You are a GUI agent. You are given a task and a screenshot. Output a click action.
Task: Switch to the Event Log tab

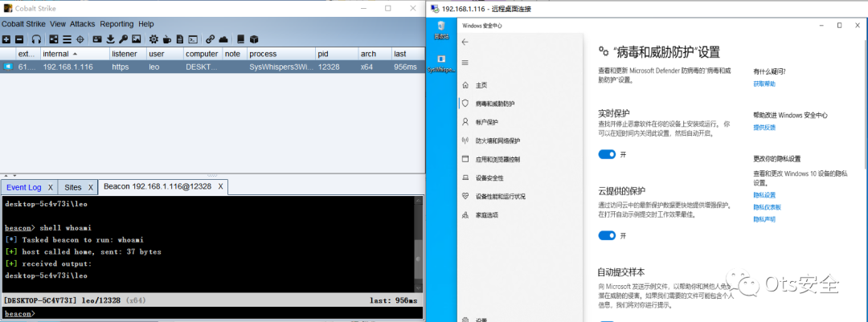(x=24, y=187)
